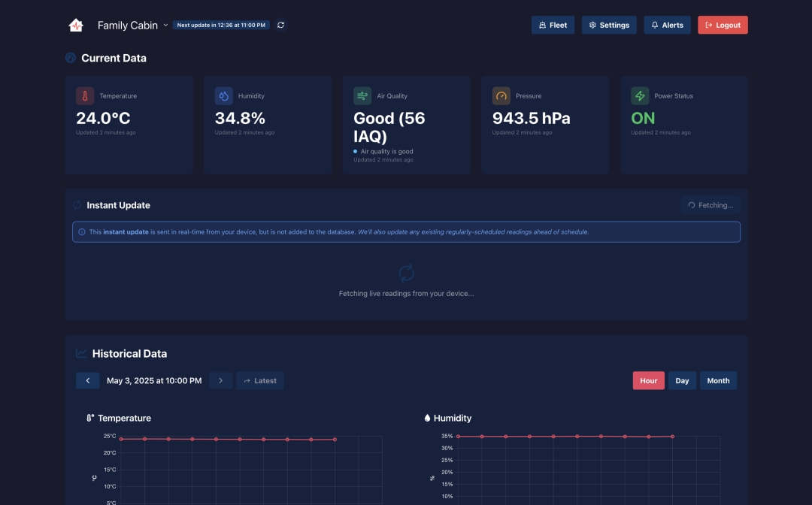Click the water droplets icon on Humidity card

pyautogui.click(x=224, y=96)
